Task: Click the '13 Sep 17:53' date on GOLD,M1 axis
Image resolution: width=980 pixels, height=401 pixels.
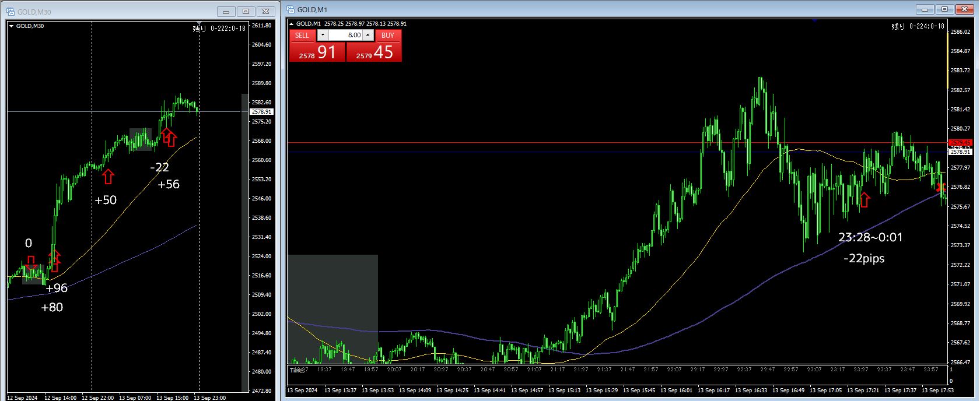Action: click(x=938, y=390)
